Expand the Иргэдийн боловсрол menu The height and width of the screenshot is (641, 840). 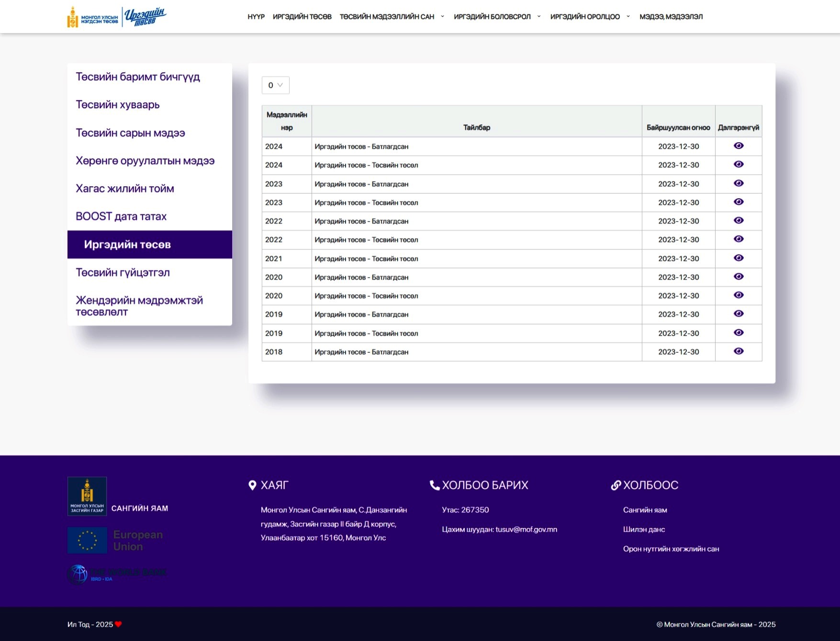coord(497,17)
